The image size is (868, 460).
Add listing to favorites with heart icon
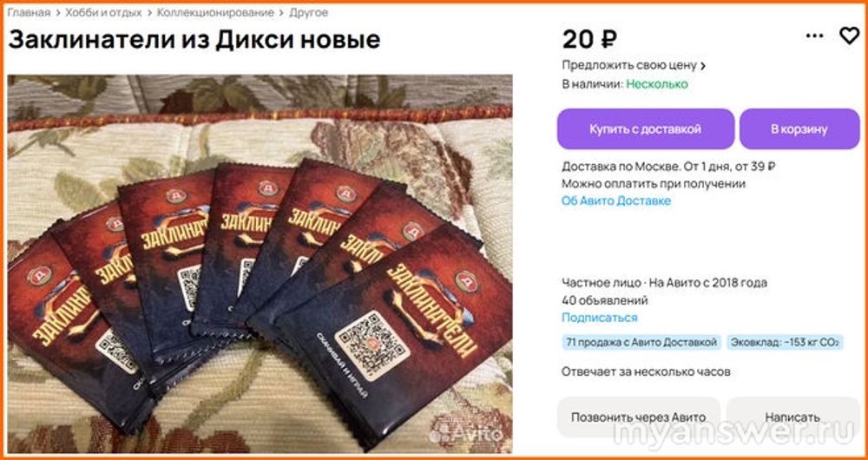tap(849, 36)
